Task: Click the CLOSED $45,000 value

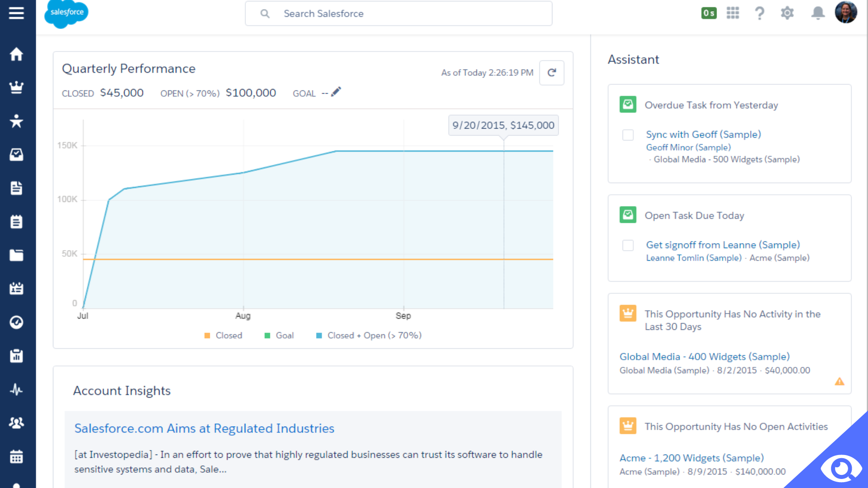Action: click(122, 93)
